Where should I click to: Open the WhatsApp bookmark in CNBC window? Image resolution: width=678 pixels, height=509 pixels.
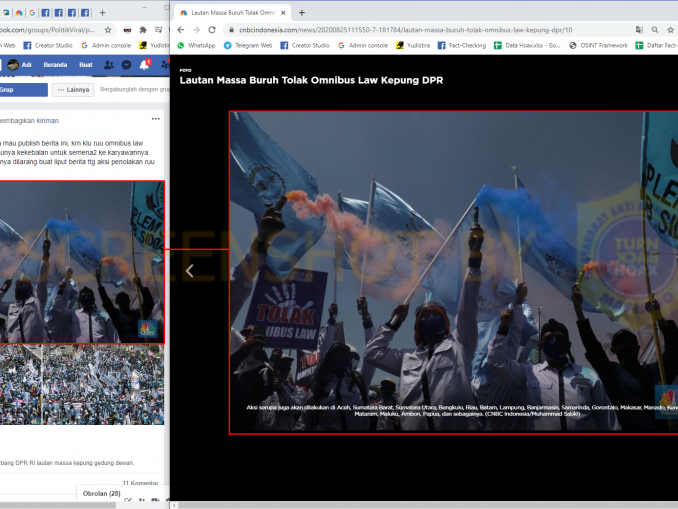pyautogui.click(x=196, y=45)
